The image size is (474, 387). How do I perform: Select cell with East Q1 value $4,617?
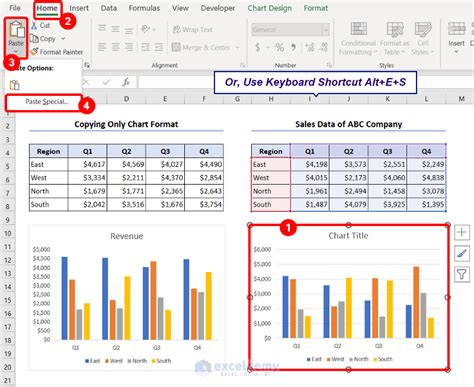(87, 164)
